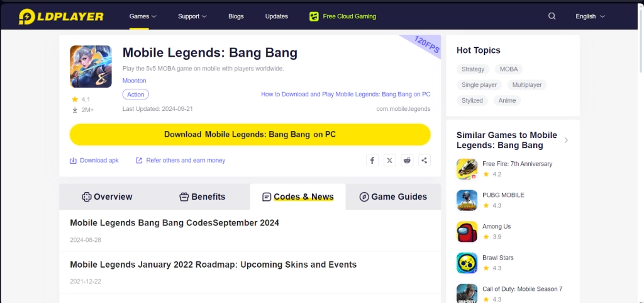Click Brawl Stars title text
644x303 pixels.
[x=498, y=258]
